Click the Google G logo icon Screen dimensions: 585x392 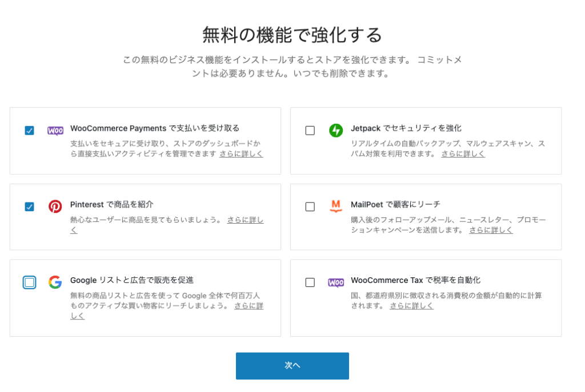point(55,282)
